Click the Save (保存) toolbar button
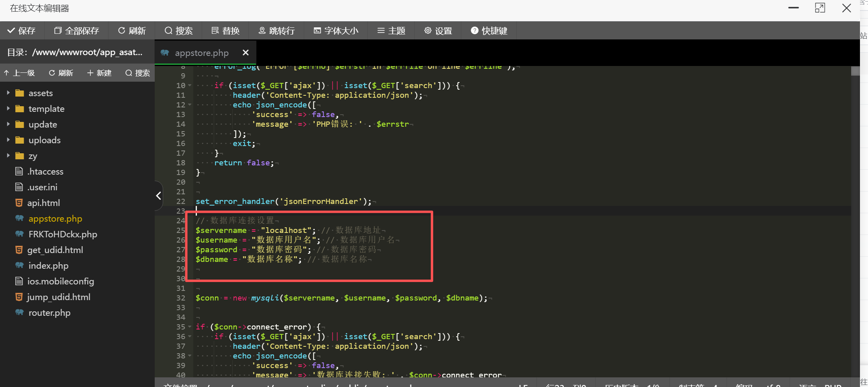The width and height of the screenshot is (868, 387). click(x=22, y=31)
